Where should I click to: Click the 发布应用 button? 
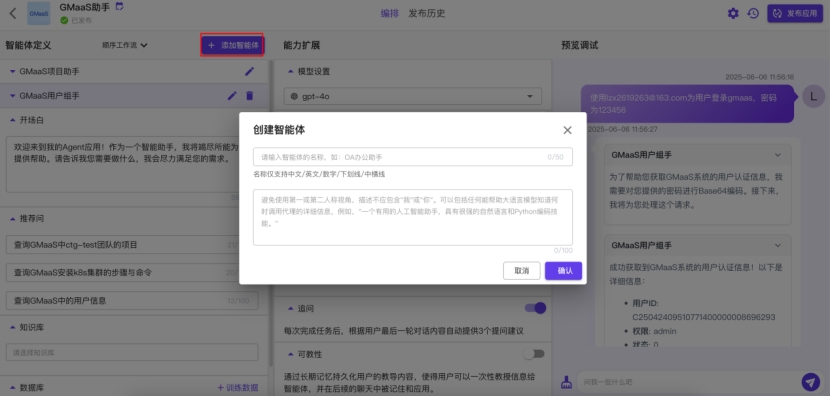click(x=795, y=13)
